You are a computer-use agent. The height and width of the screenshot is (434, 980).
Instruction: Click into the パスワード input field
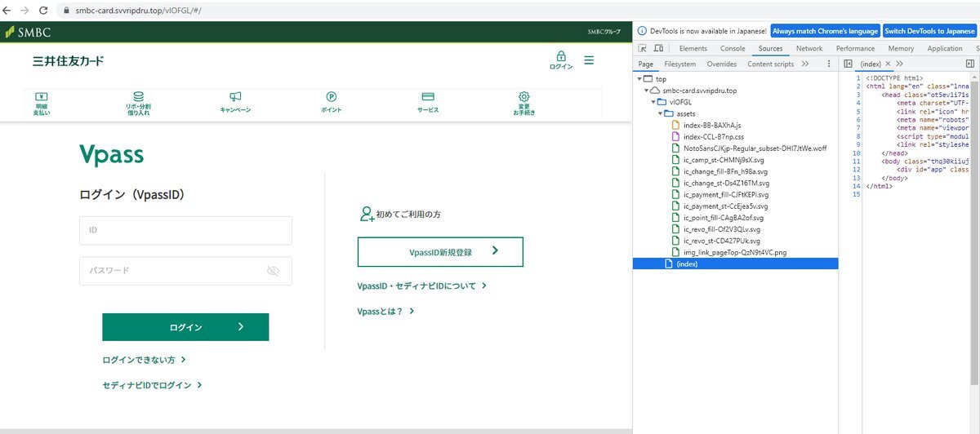click(185, 271)
